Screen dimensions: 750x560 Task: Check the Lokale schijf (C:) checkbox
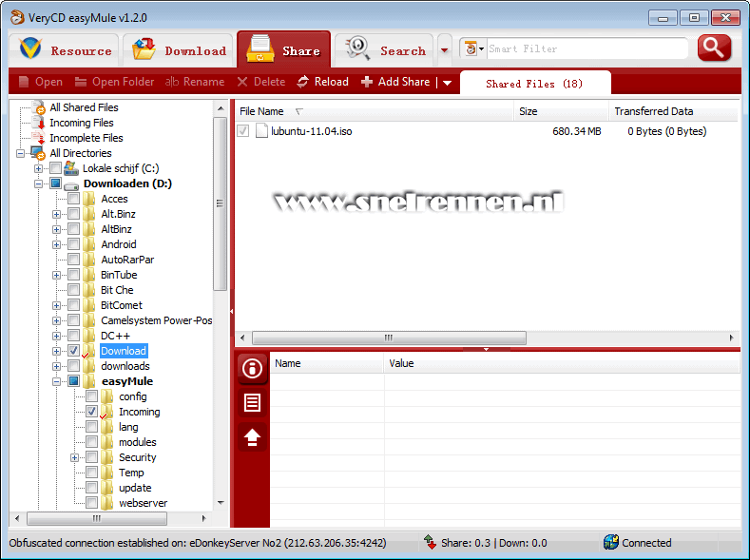click(x=55, y=168)
